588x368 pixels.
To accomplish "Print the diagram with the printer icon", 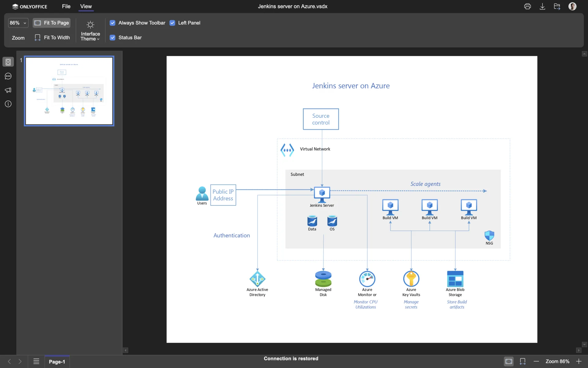I will pyautogui.click(x=527, y=6).
